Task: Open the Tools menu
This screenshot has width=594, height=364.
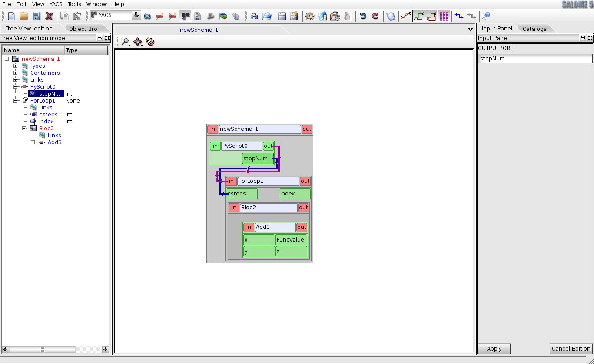Action: [x=74, y=4]
